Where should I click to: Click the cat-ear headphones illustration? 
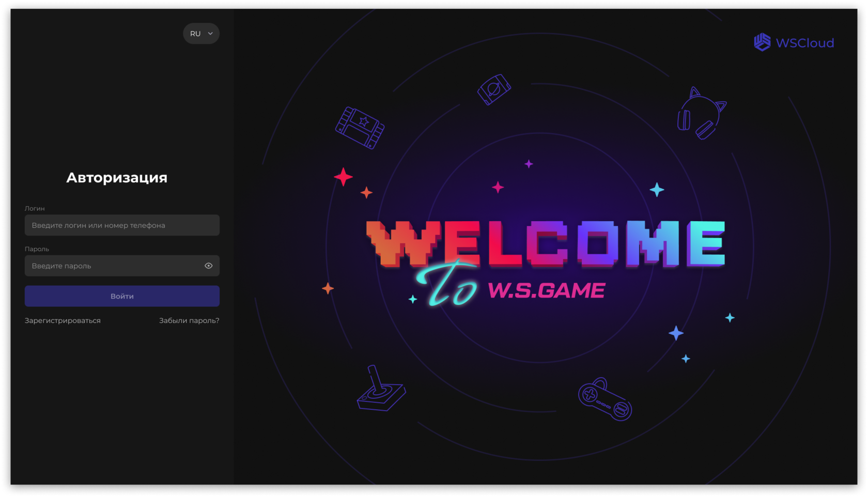(702, 114)
